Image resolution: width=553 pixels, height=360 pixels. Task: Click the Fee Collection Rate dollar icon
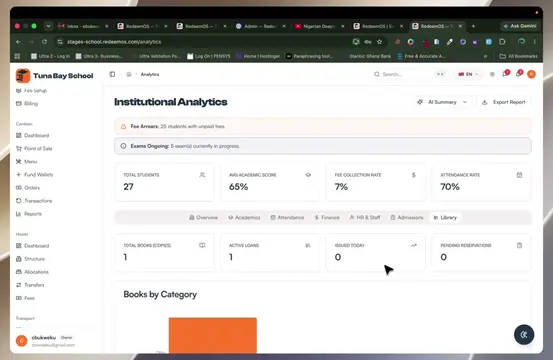coord(414,175)
